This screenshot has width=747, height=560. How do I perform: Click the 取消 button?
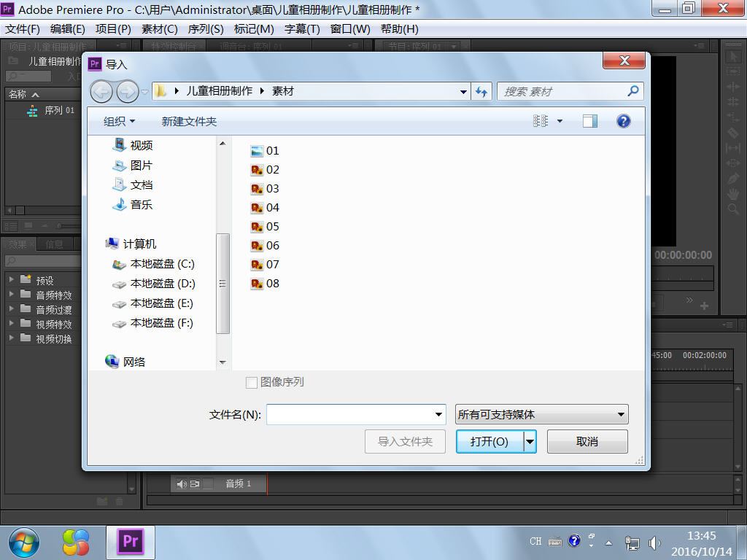(x=587, y=441)
